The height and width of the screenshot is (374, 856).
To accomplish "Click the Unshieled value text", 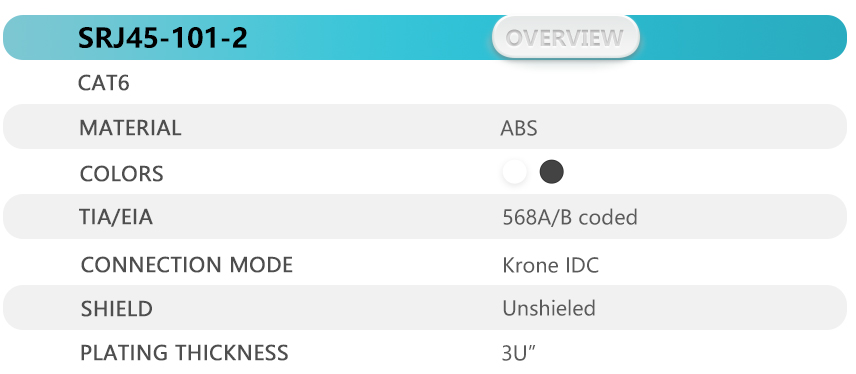I will coord(549,308).
